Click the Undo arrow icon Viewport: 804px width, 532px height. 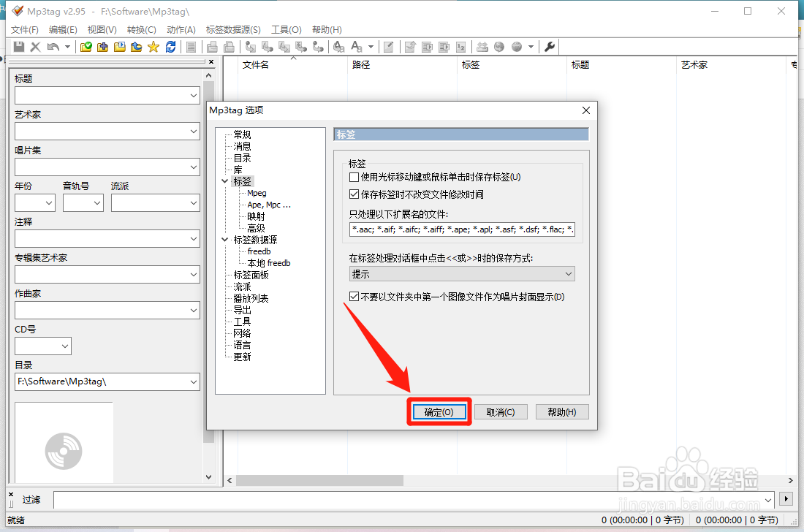(53, 47)
